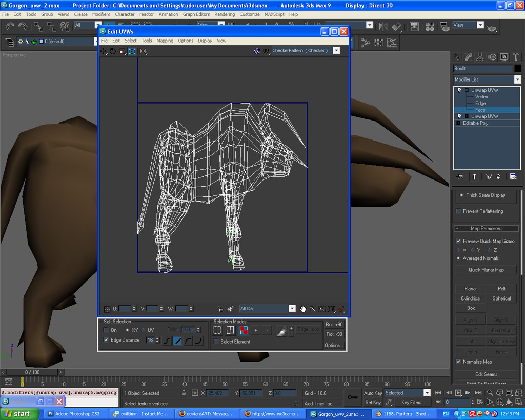Open the Modify panel tab icon

click(468, 57)
